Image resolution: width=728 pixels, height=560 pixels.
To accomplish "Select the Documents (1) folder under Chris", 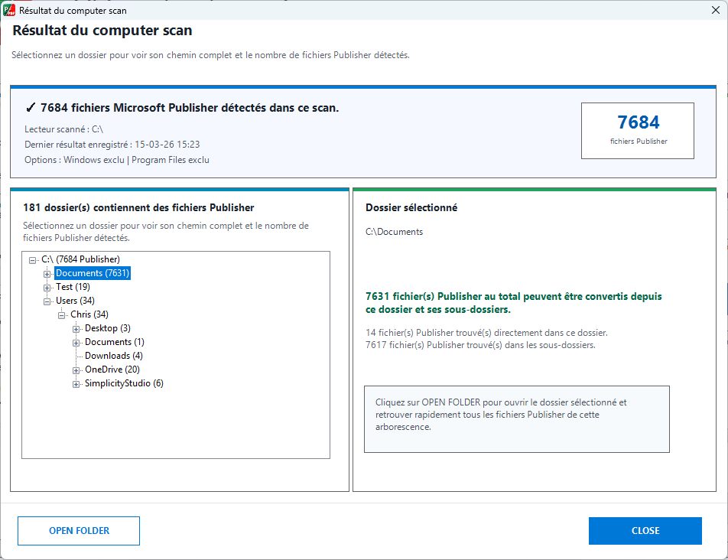I will pyautogui.click(x=115, y=342).
